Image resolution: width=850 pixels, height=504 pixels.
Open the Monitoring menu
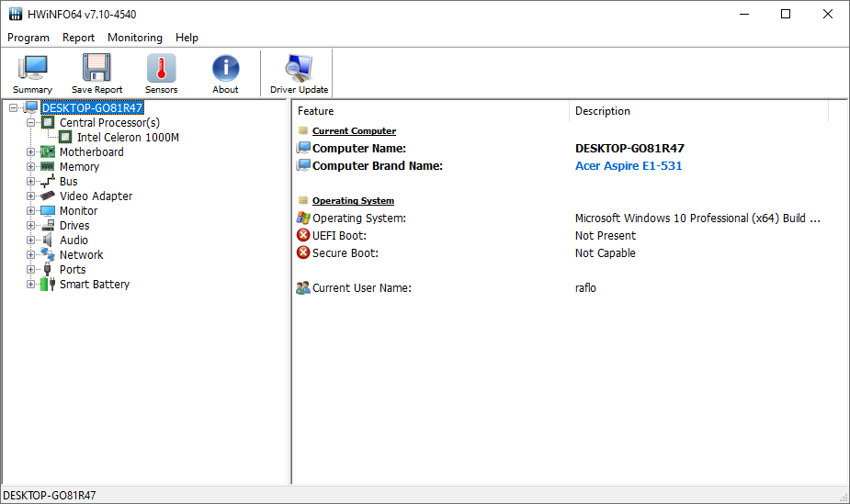(135, 38)
